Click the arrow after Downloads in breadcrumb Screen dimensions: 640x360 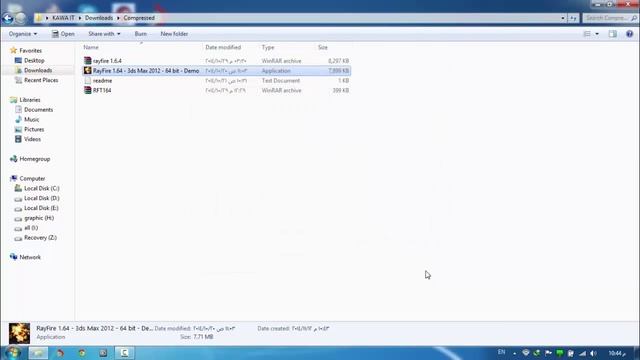click(x=118, y=18)
